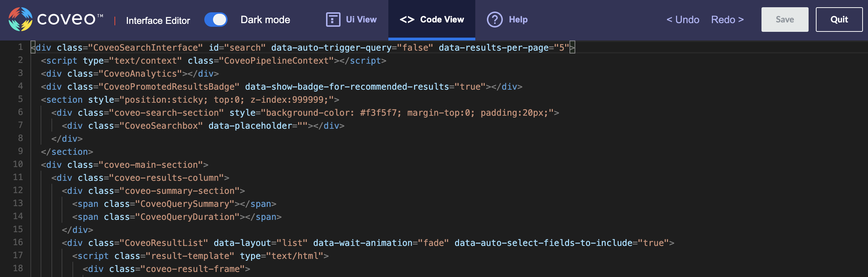
Task: Redo the last undone change
Action: 727,20
